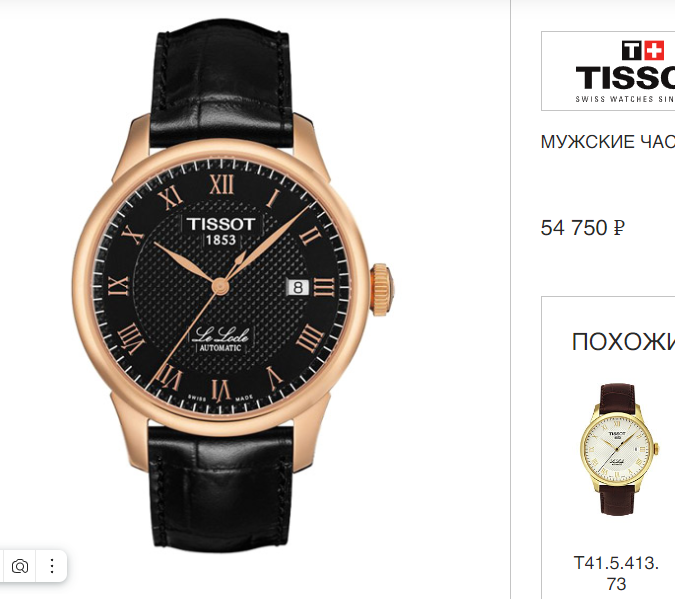Open the similar gold Tissot watch thumbnail

pos(618,449)
